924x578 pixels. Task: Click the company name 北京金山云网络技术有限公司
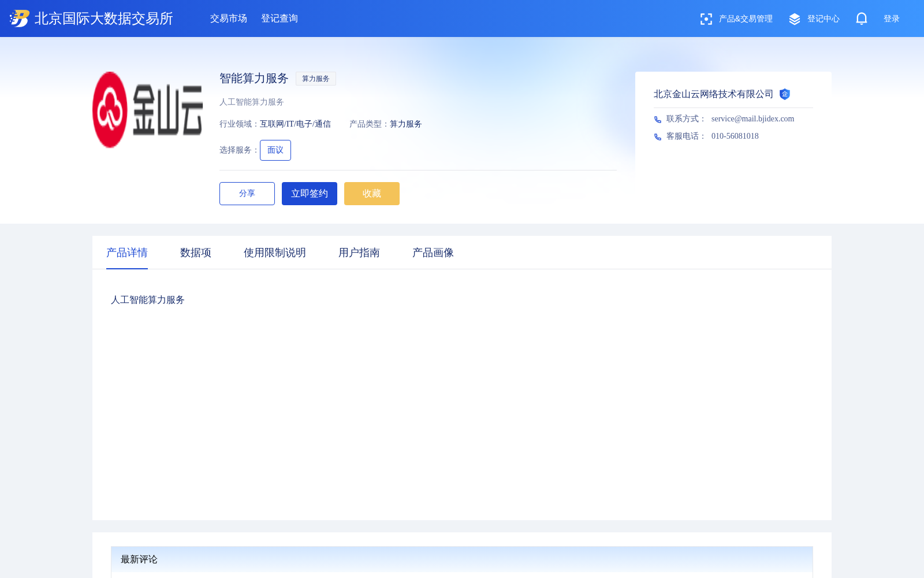(x=713, y=94)
